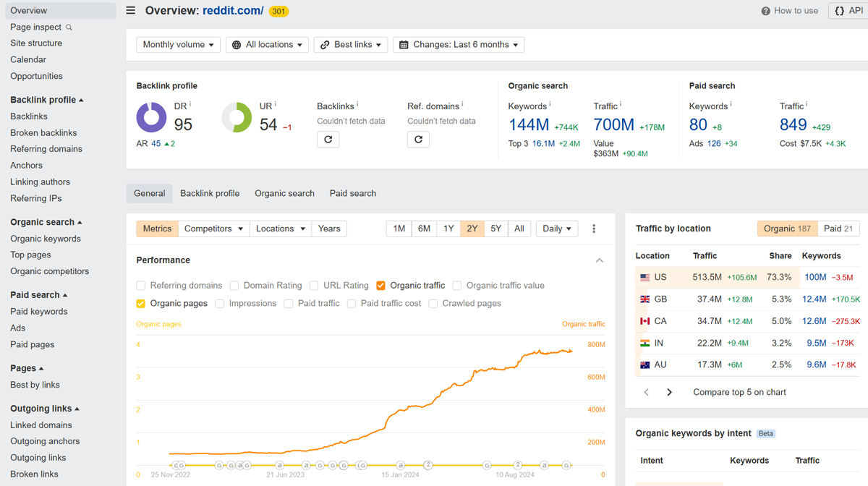This screenshot has height=486, width=868.
Task: Click the Paid search Traffic info icon
Action: [807, 104]
